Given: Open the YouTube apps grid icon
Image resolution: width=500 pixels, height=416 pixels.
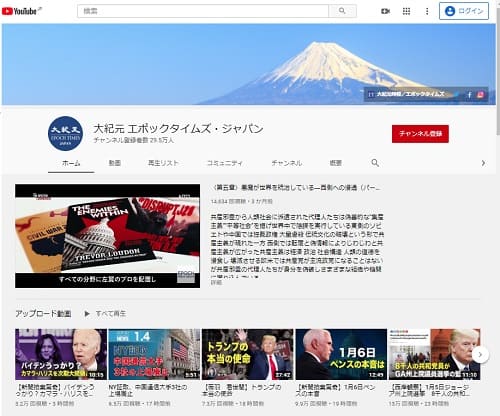Looking at the screenshot, I should pyautogui.click(x=406, y=11).
